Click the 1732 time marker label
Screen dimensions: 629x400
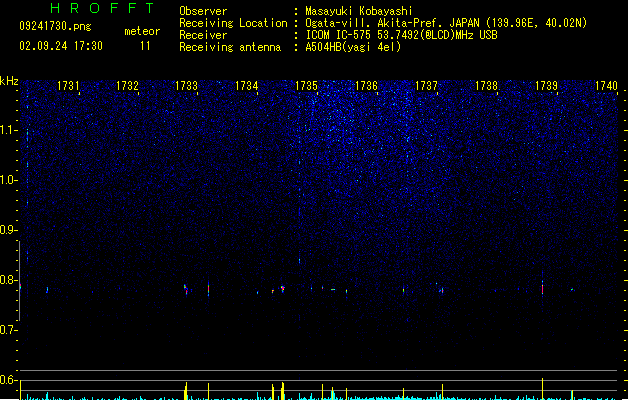[127, 86]
